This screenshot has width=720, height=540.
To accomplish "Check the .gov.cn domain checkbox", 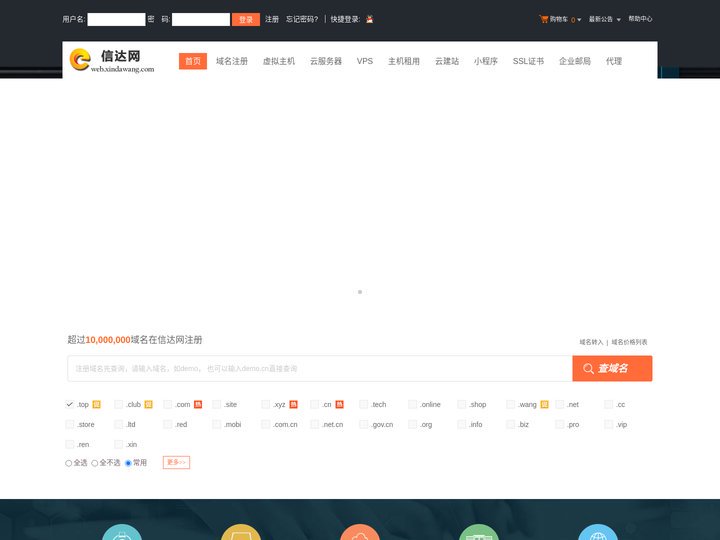I will [364, 424].
